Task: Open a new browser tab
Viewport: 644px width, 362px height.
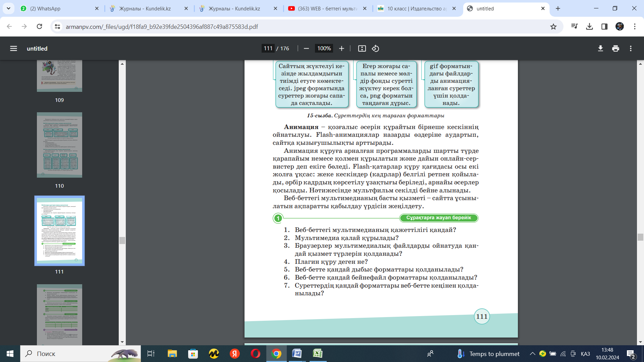Action: [x=558, y=8]
